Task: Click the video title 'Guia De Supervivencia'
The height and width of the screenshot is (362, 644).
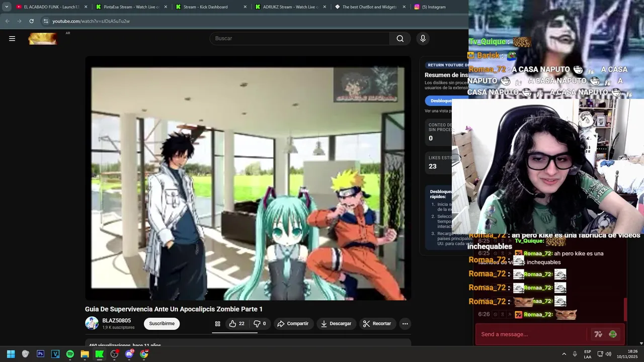Action: point(174,309)
